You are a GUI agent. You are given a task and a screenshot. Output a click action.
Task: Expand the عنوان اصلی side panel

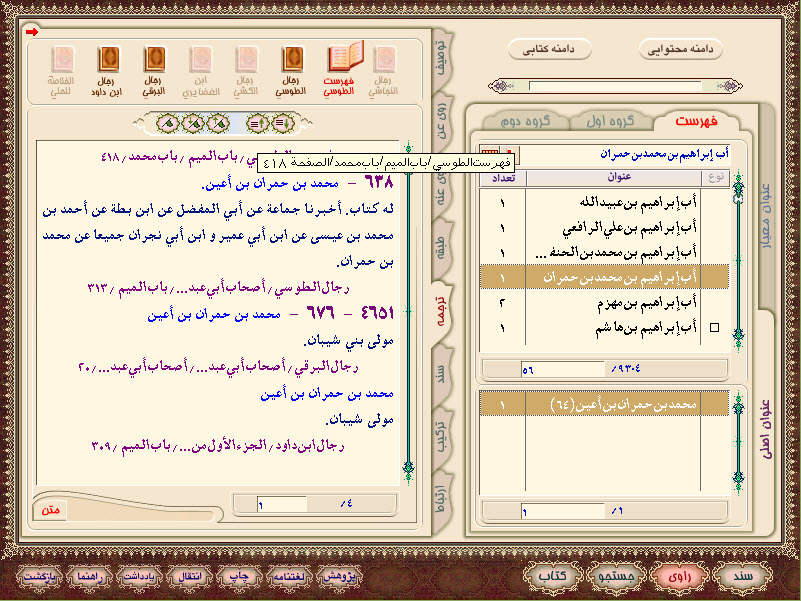pos(766,429)
